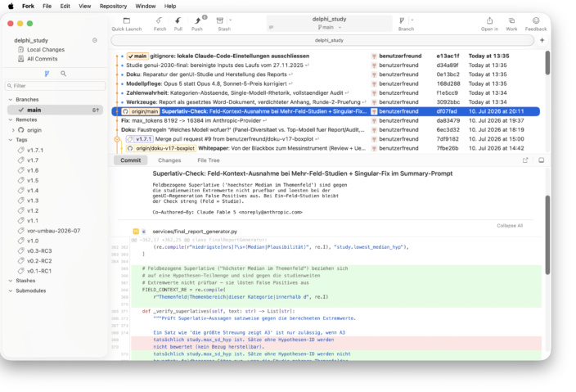The height and width of the screenshot is (392, 576).
Task: Open the Window menu
Action: tap(146, 7)
